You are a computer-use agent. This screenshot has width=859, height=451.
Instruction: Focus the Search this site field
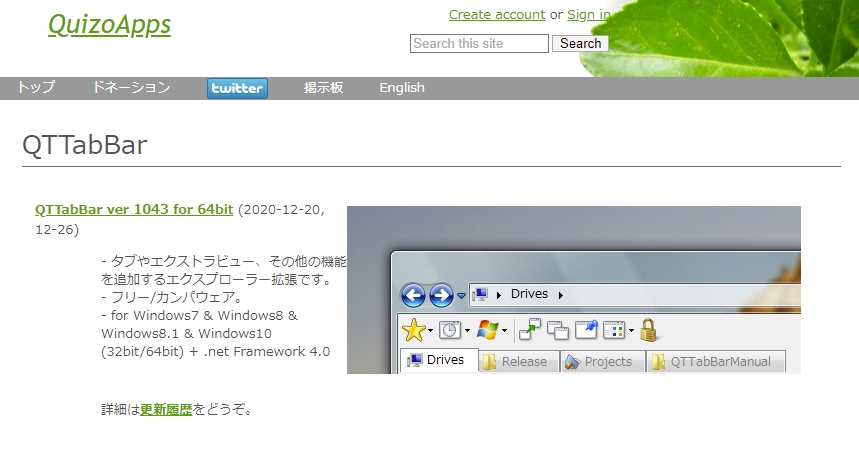pos(479,43)
